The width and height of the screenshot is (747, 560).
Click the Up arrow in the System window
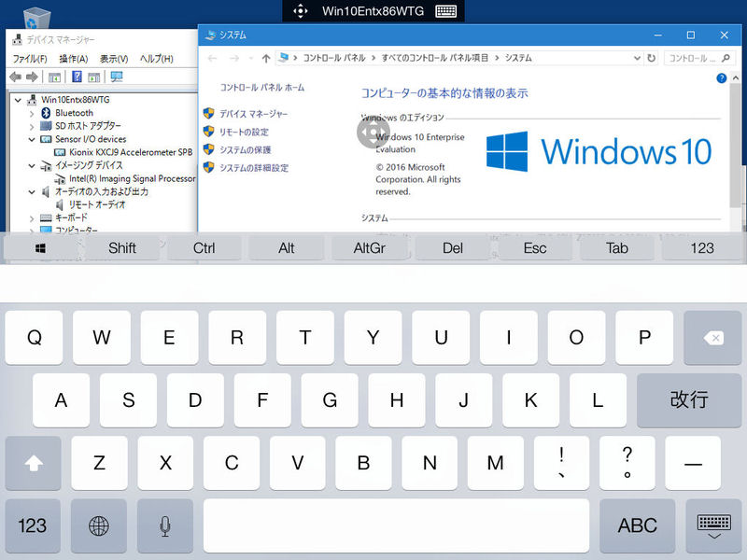tap(266, 58)
